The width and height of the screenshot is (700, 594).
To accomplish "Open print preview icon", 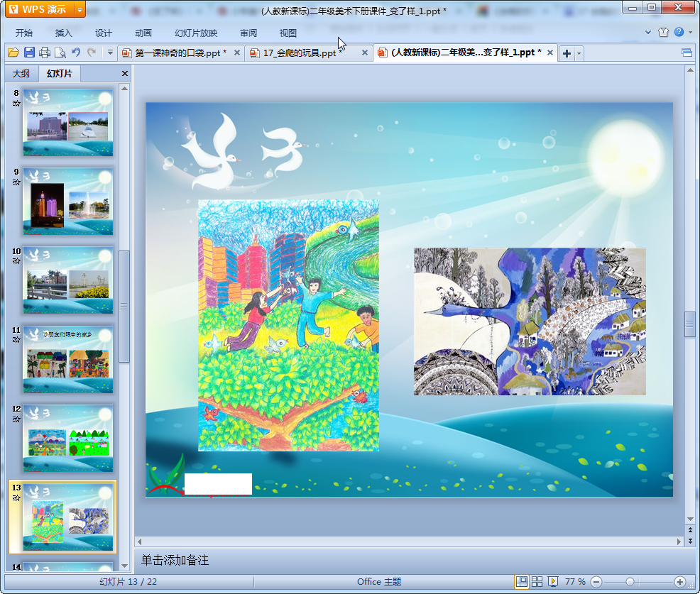I will point(60,53).
